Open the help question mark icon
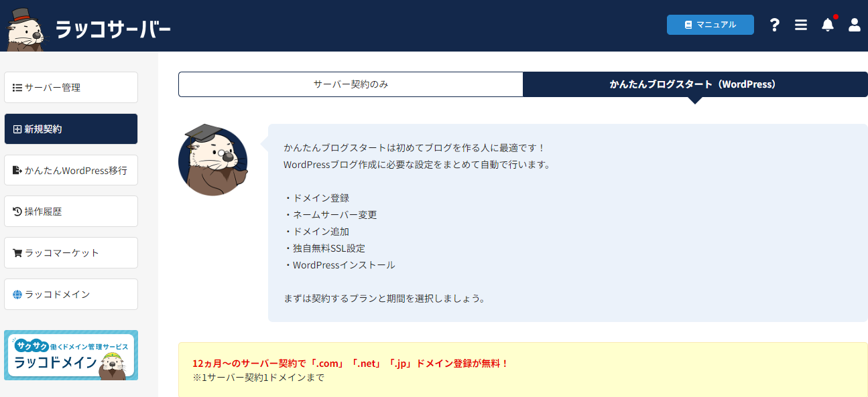868x397 pixels. (x=775, y=25)
